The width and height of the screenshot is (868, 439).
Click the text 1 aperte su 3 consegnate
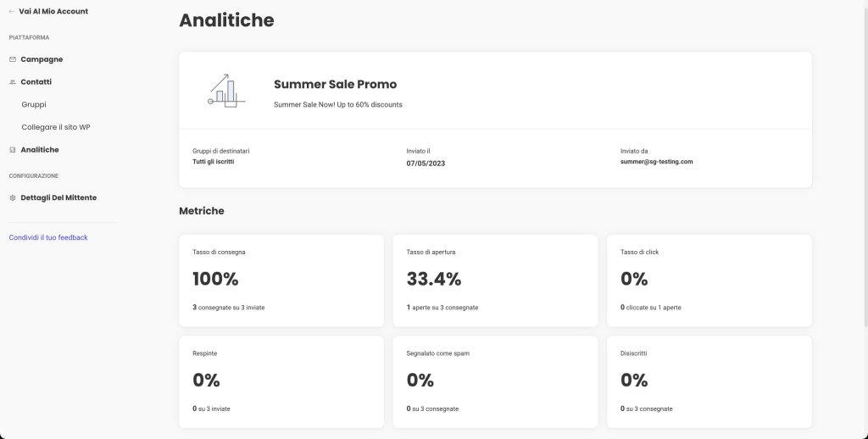point(442,308)
